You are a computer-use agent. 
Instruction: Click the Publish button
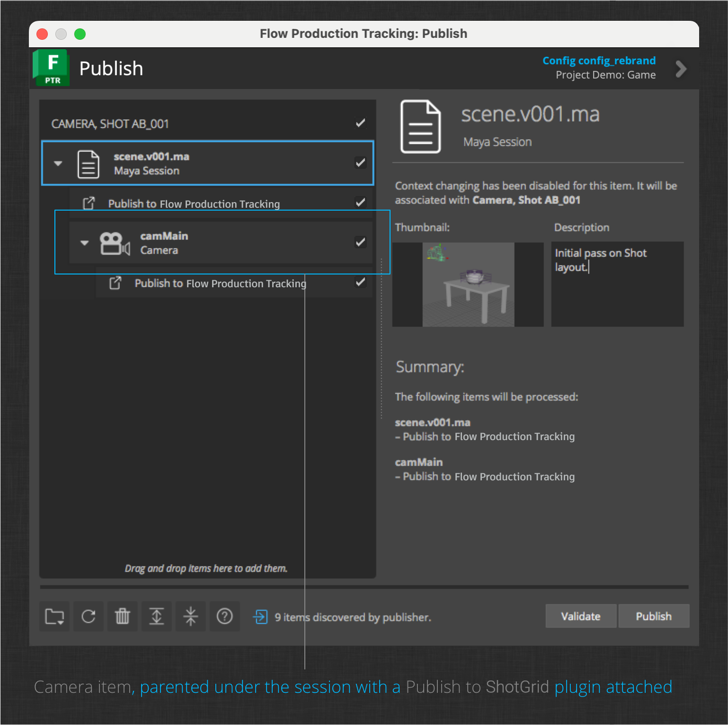654,616
